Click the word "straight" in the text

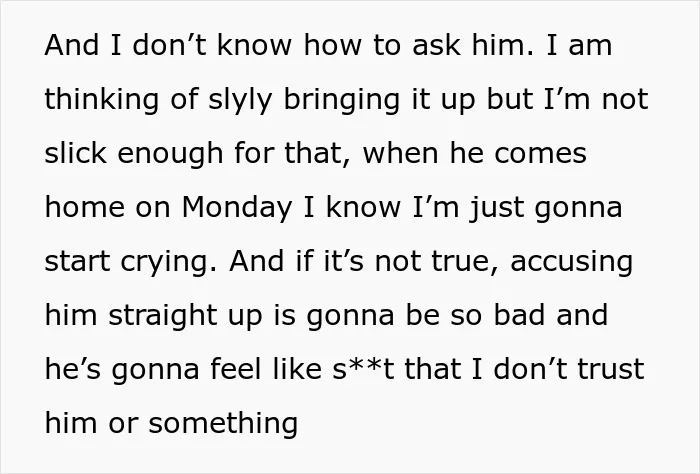162,316
